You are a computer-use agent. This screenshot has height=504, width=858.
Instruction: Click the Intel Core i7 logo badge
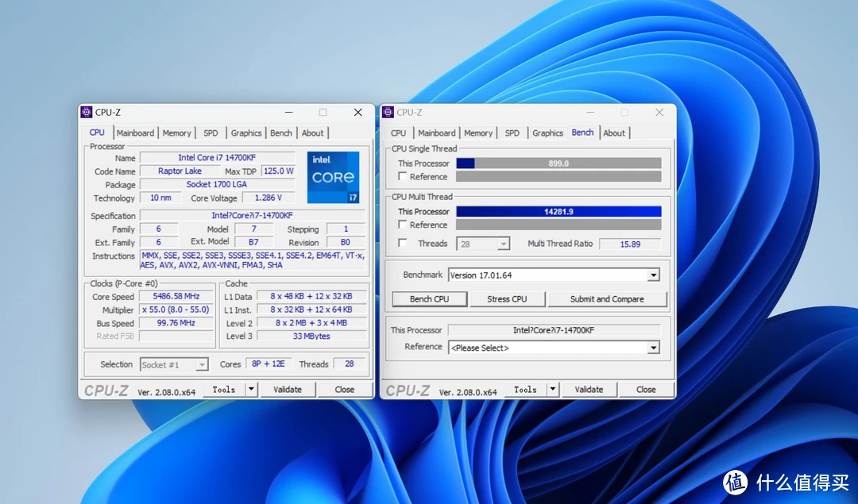(333, 177)
